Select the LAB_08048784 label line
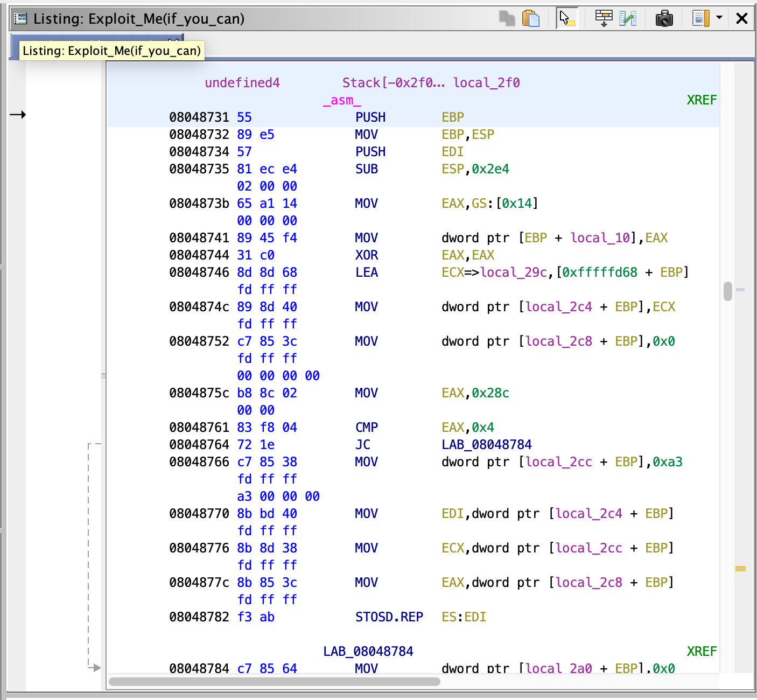 pos(368,652)
